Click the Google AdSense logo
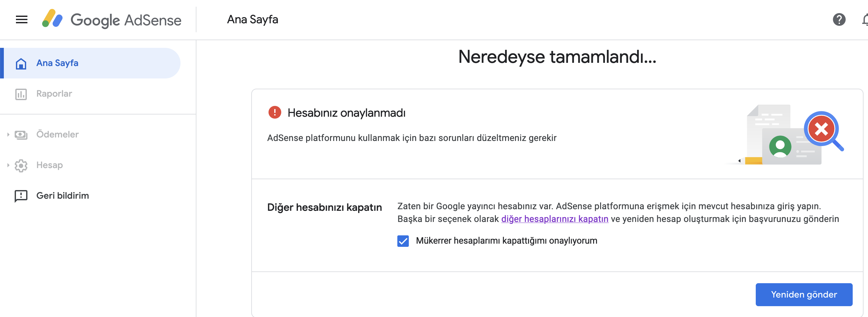The image size is (868, 317). tap(111, 19)
